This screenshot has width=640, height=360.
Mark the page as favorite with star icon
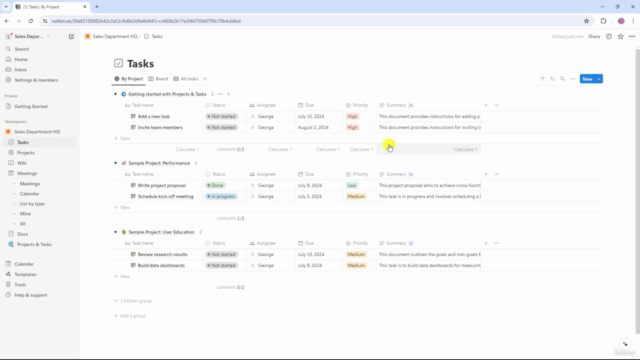(x=620, y=36)
